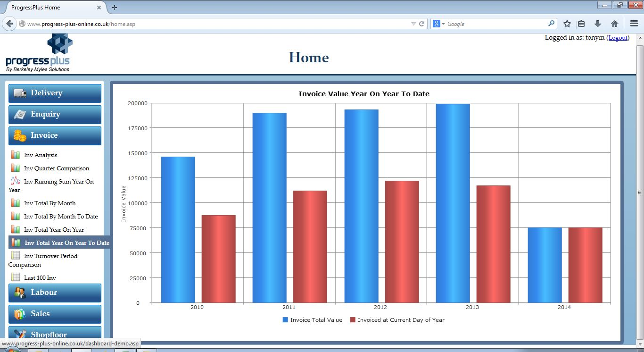Open the Inv Total Year On Year report

click(x=54, y=230)
